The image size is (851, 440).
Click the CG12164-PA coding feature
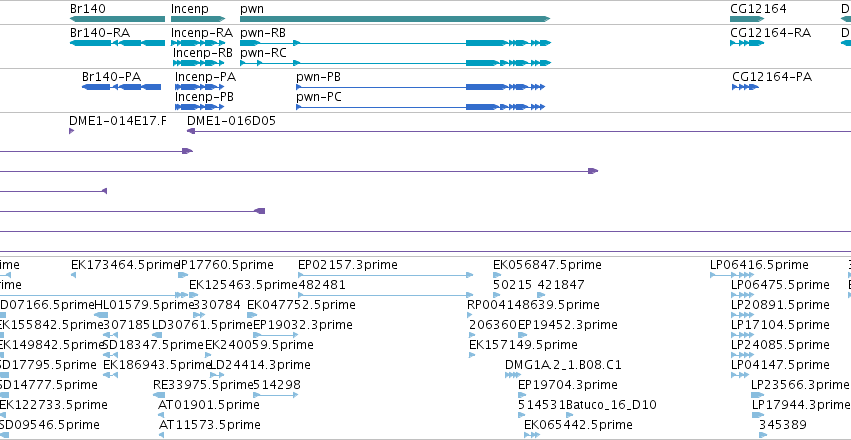point(745,87)
